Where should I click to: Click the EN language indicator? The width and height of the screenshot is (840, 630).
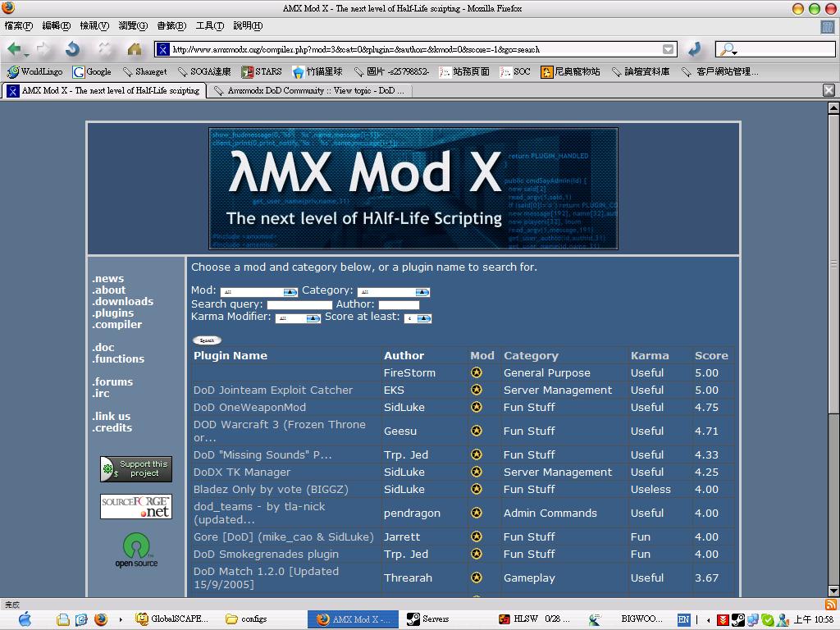pyautogui.click(x=683, y=619)
